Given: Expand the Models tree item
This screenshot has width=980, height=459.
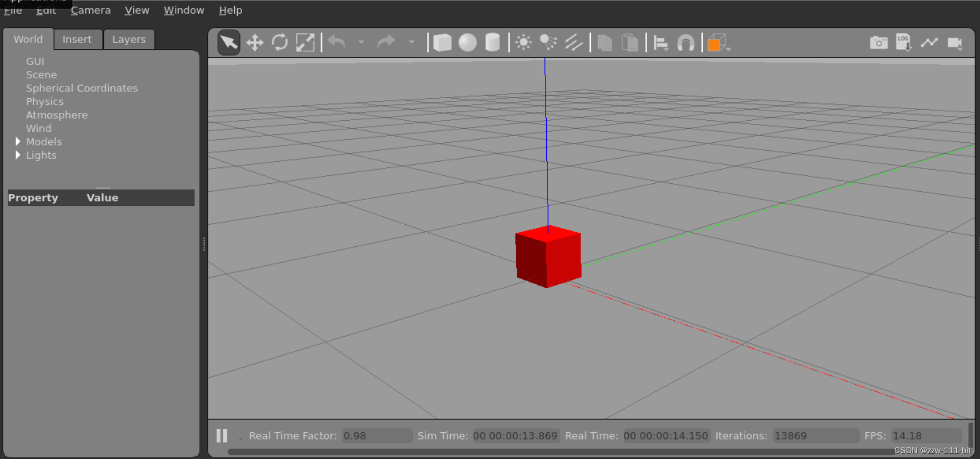Looking at the screenshot, I should coord(18,141).
